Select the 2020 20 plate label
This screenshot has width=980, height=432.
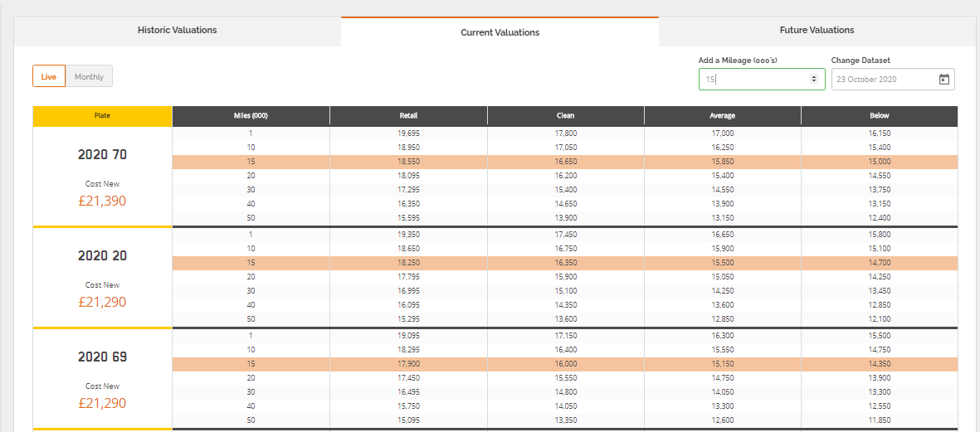tap(103, 256)
